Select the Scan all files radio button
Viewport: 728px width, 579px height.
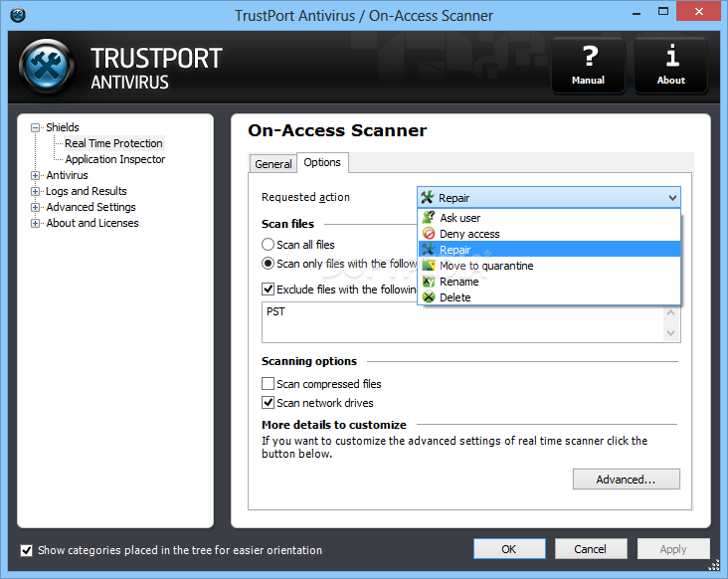point(268,244)
